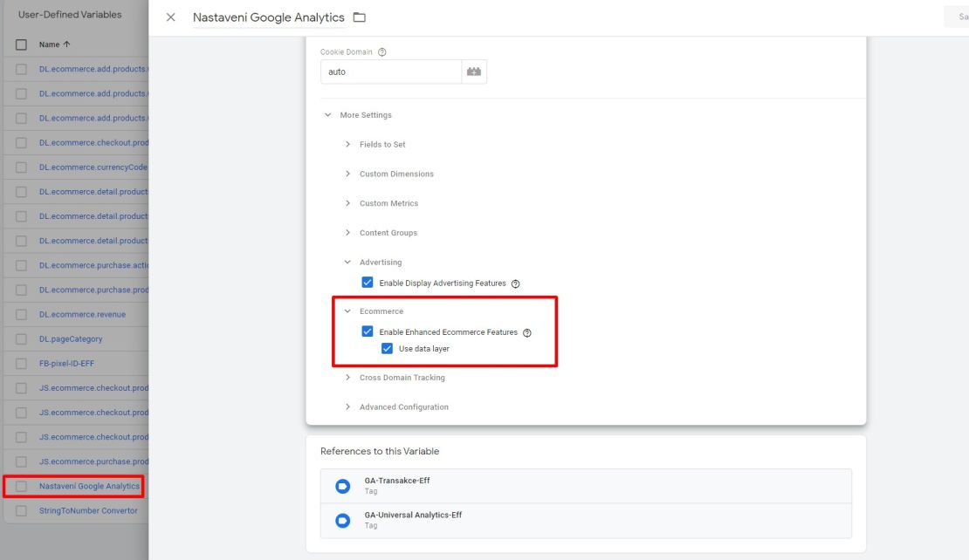Collapse the Advertising section
This screenshot has height=560, width=969.
347,263
